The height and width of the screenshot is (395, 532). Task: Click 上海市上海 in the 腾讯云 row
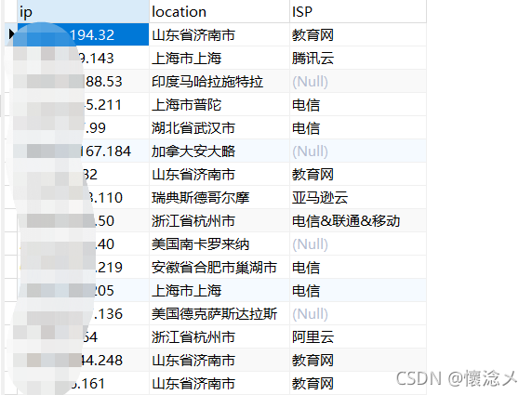tap(187, 58)
